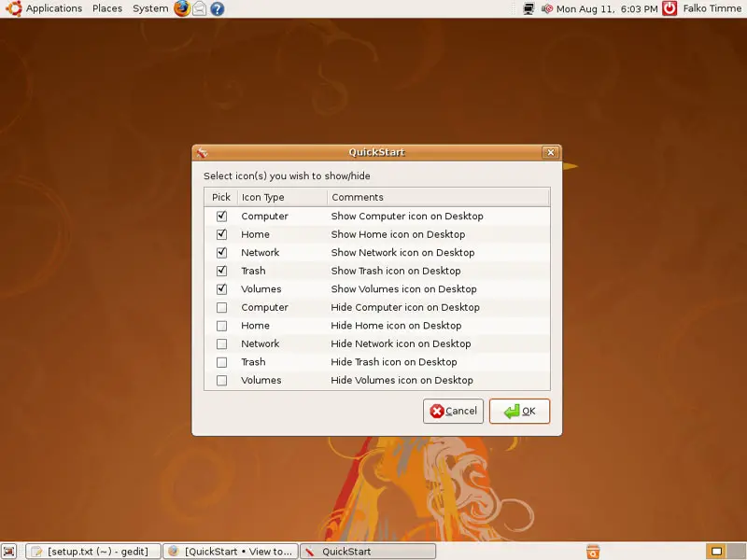
Task: Open the Places menu
Action: pyautogui.click(x=107, y=8)
